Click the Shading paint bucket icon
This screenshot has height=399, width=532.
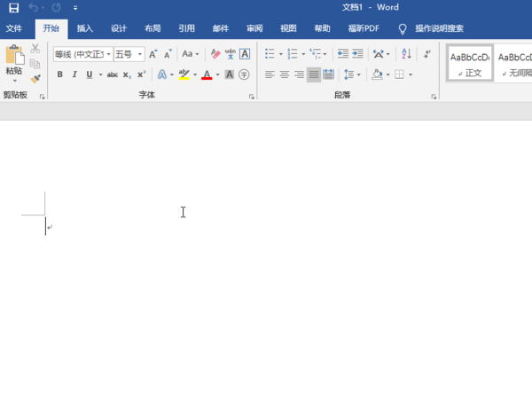(x=377, y=74)
